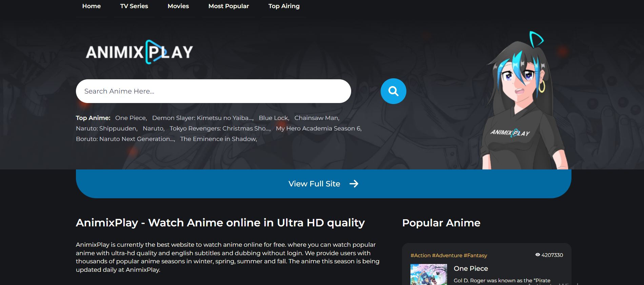Open Boruto: Naruto Next Generation link

125,139
